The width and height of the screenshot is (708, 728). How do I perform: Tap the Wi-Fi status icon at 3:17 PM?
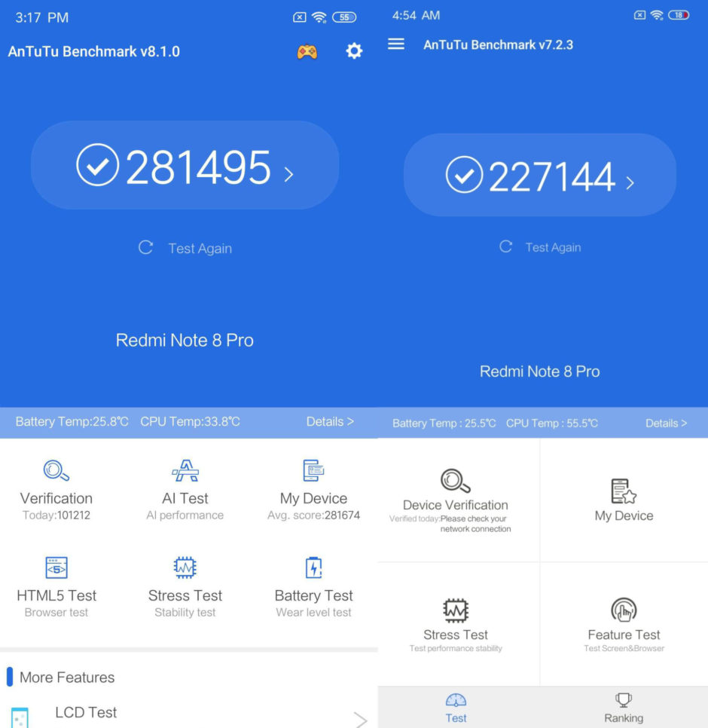click(319, 17)
